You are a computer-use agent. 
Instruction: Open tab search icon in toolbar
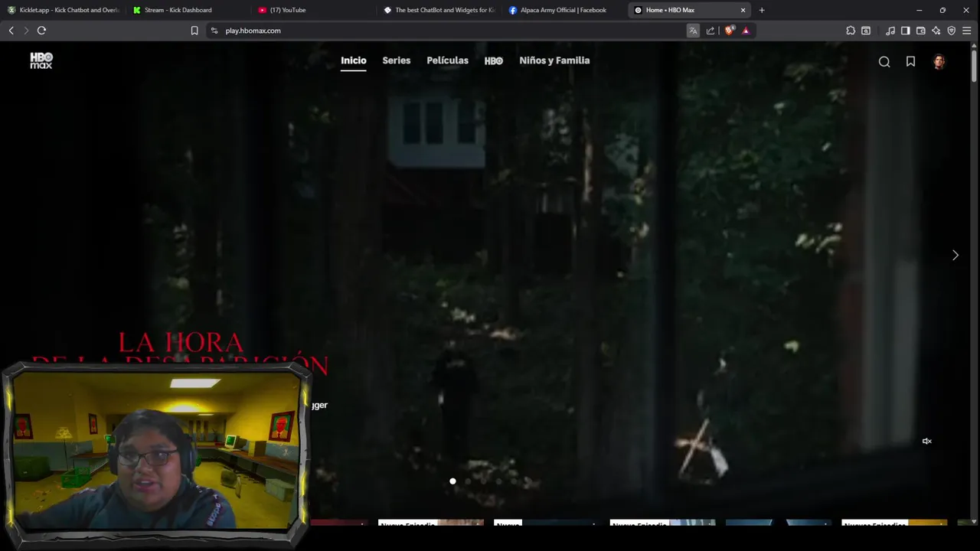click(866, 31)
